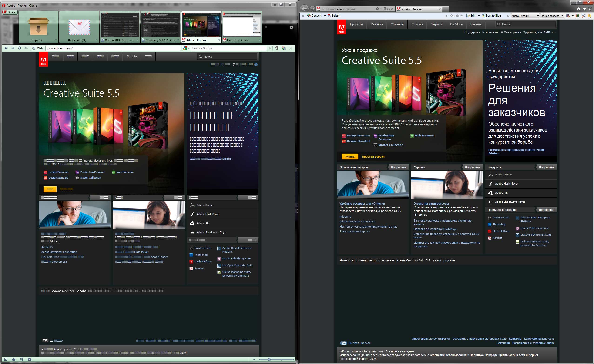The image size is (594, 364).
Task: Open the Англо-Русский language pair dropdown
Action: pyautogui.click(x=525, y=16)
